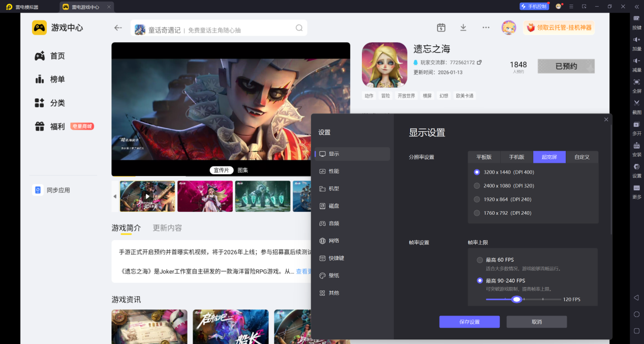
Task: Open 性能 settings section
Action: (352, 171)
